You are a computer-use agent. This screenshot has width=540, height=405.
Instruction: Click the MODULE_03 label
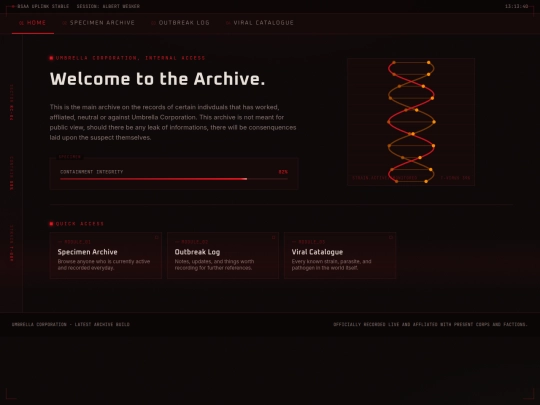(312, 242)
